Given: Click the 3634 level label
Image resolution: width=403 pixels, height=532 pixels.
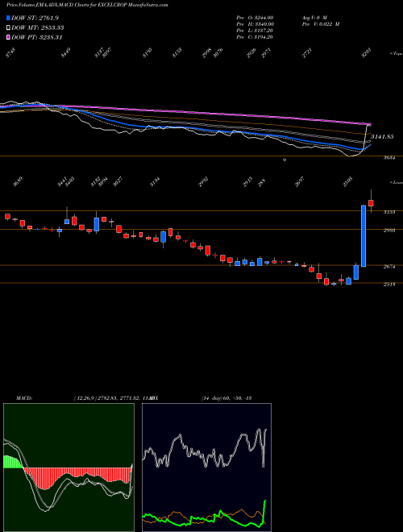Looking at the screenshot, I should pos(388,158).
